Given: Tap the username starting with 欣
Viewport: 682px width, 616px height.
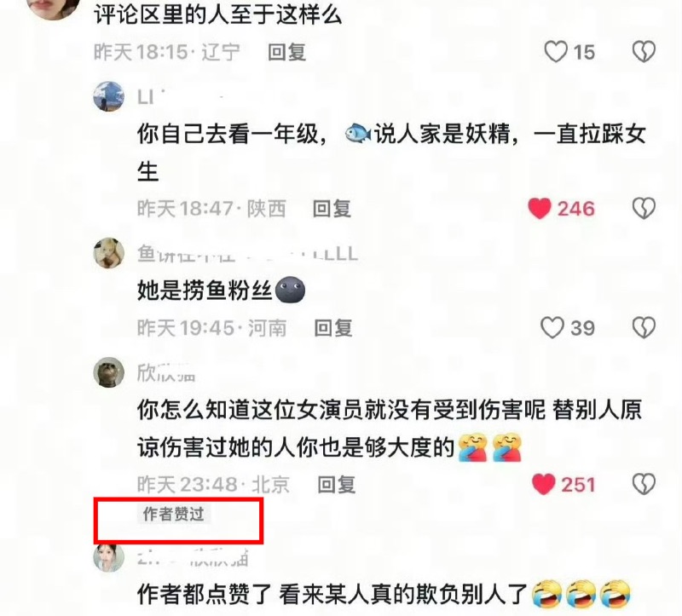Looking at the screenshot, I should (x=166, y=372).
